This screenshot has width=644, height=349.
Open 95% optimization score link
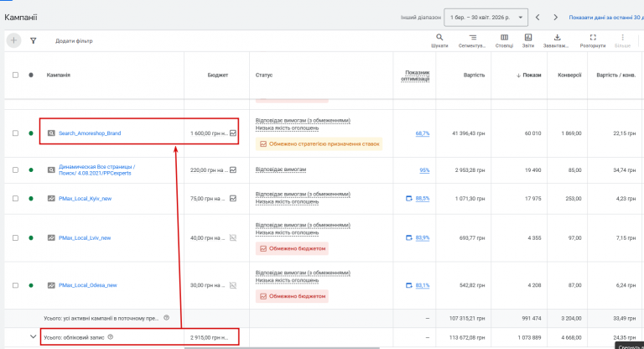[x=424, y=169]
